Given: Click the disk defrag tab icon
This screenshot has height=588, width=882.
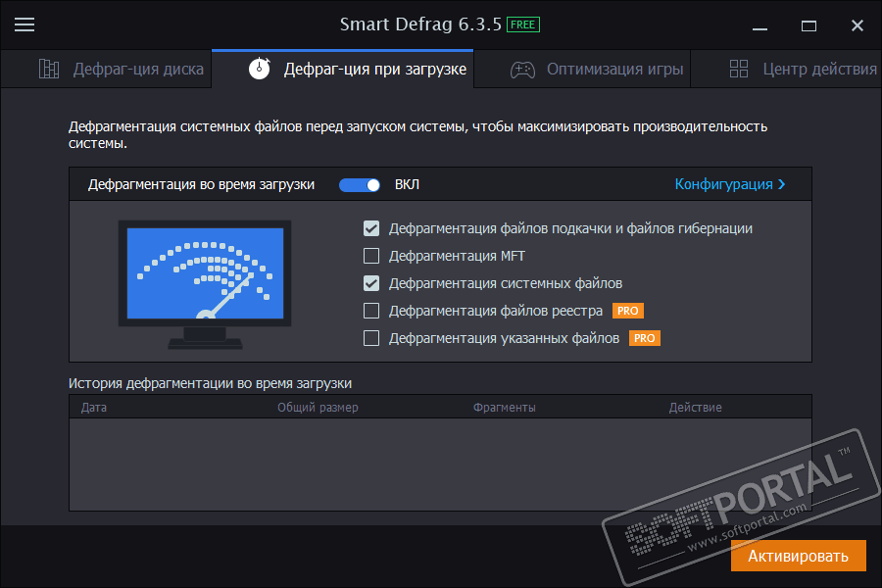Looking at the screenshot, I should coord(49,69).
